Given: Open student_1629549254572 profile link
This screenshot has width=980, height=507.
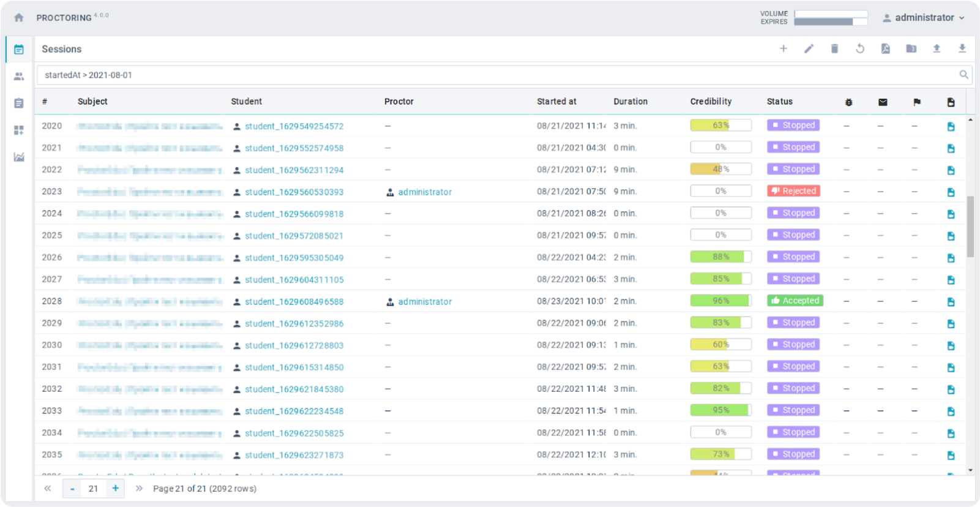Looking at the screenshot, I should pos(294,126).
